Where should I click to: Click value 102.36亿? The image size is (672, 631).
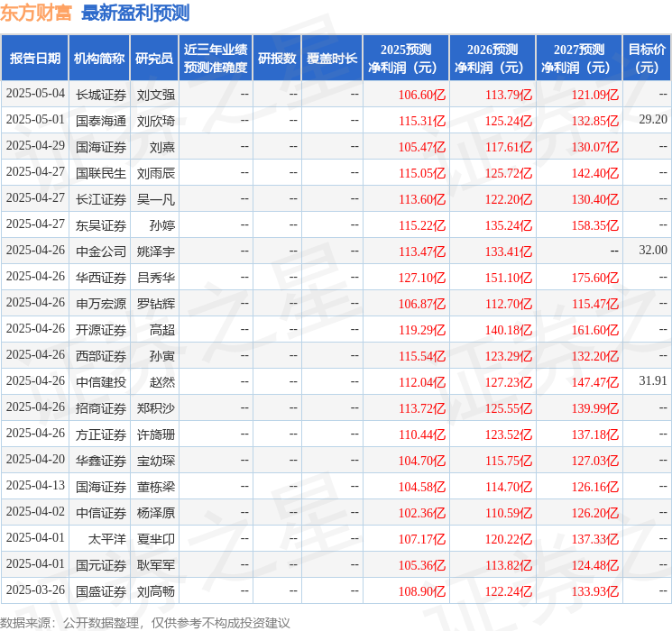pos(422,513)
